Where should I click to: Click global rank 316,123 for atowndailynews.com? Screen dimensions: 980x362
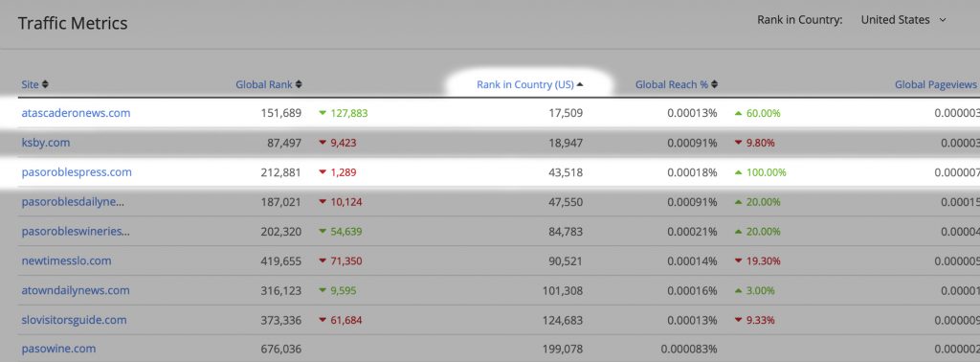click(x=281, y=290)
